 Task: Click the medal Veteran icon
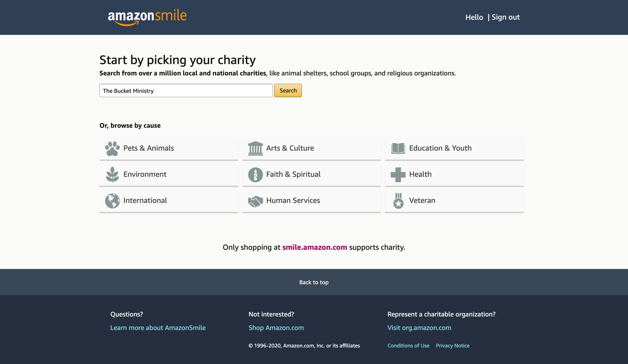[x=398, y=201]
